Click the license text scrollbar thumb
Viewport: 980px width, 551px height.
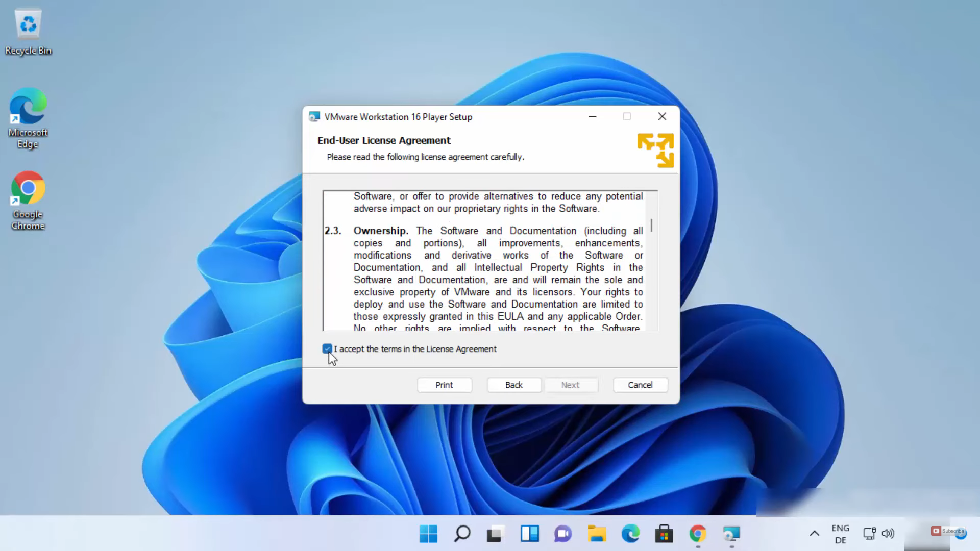pos(652,226)
